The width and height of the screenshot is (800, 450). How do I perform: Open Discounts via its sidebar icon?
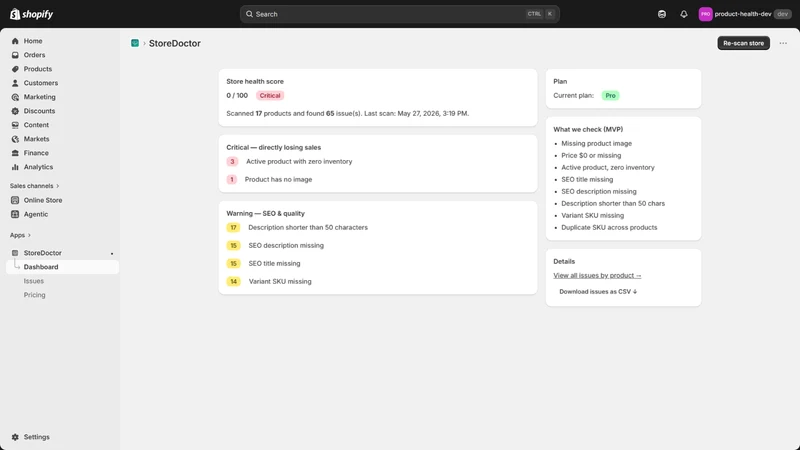coord(15,111)
